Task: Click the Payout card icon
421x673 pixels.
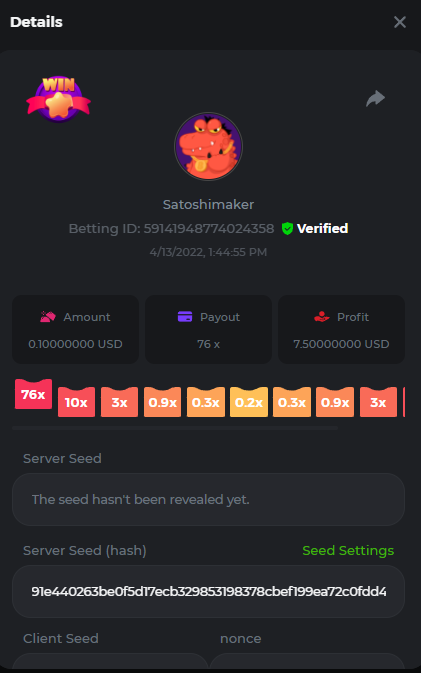Action: (x=185, y=317)
